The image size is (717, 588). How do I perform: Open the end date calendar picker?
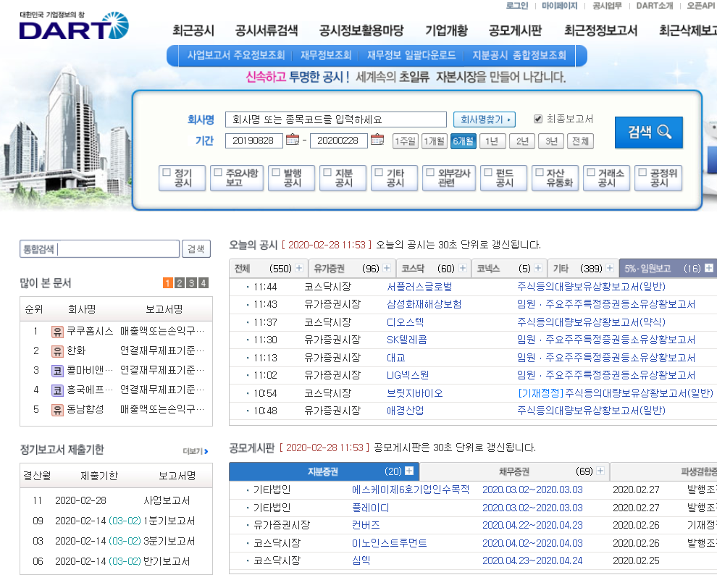coord(377,140)
